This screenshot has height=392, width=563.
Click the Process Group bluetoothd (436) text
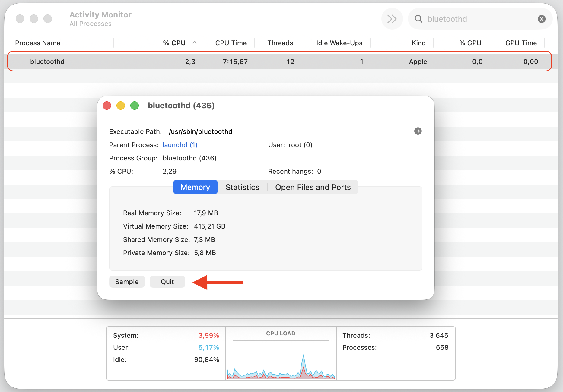pyautogui.click(x=189, y=158)
